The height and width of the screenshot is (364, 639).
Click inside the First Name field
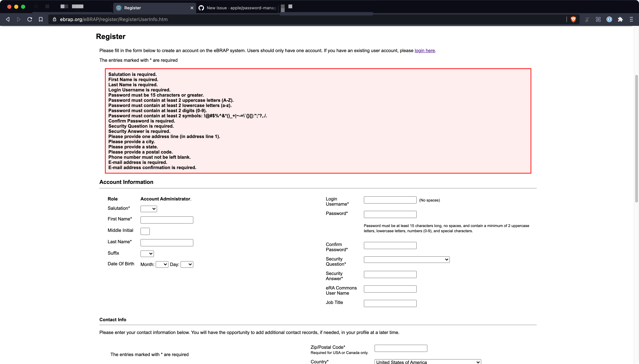[167, 220]
